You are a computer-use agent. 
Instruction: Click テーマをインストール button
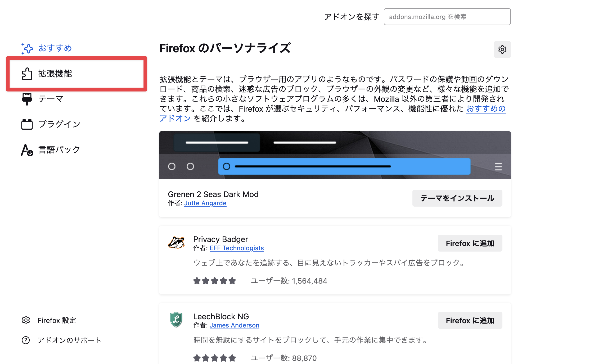click(x=457, y=198)
